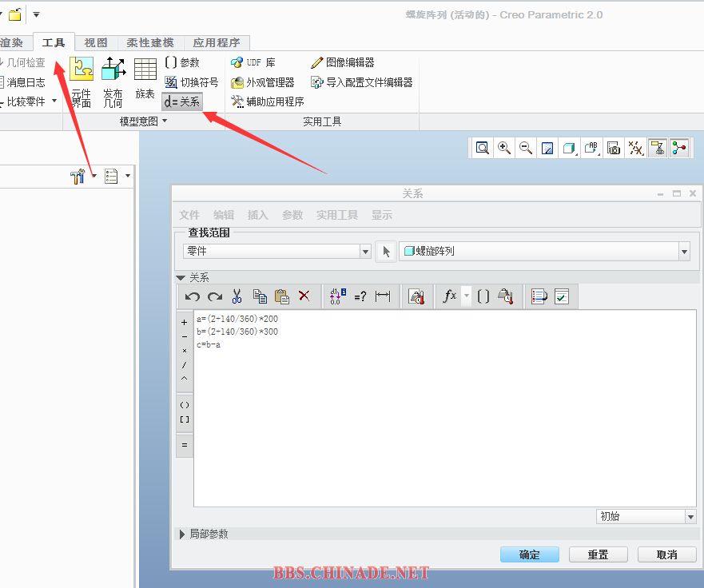Switch to the 应用程序 tab
Image resolution: width=704 pixels, height=588 pixels.
pyautogui.click(x=217, y=43)
